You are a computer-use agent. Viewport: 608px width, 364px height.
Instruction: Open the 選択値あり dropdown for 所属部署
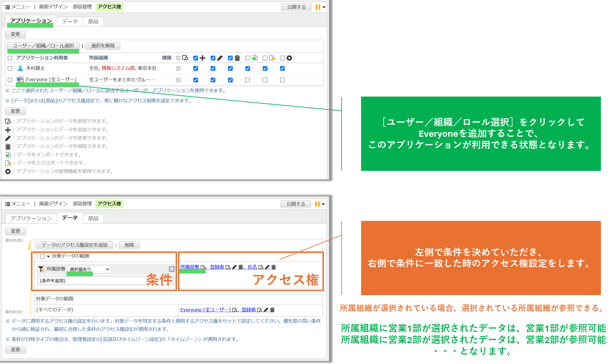coord(90,269)
